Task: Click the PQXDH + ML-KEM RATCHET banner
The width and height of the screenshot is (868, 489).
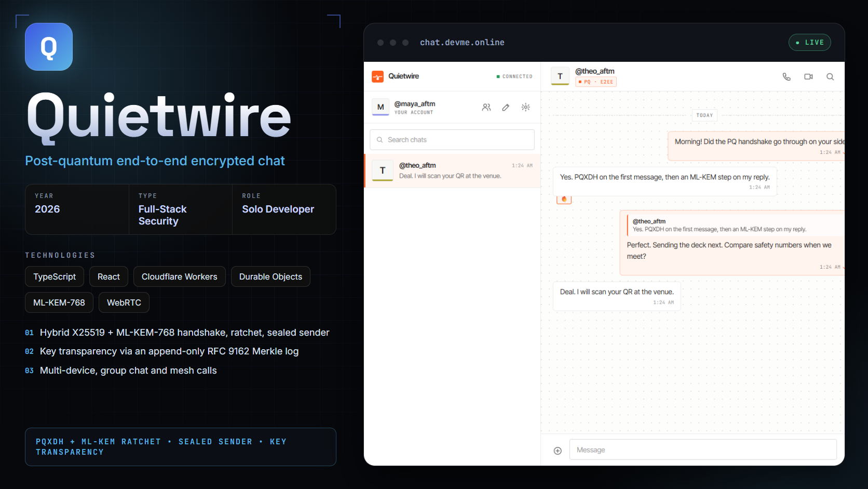Action: click(181, 447)
